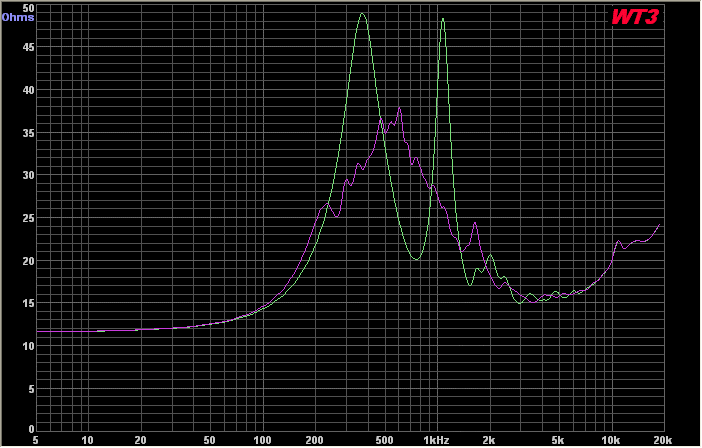Click the 35 ohm axis label
Viewport: 702px width, 448px height.
(28, 133)
